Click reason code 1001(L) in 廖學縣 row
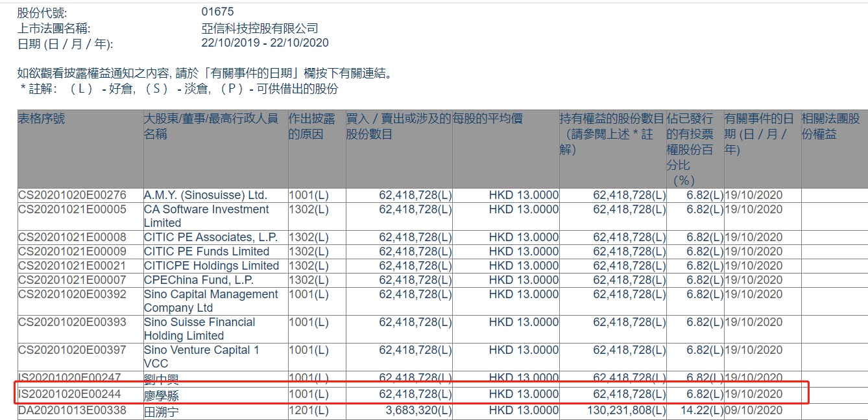This screenshot has width=868, height=420. pyautogui.click(x=309, y=394)
